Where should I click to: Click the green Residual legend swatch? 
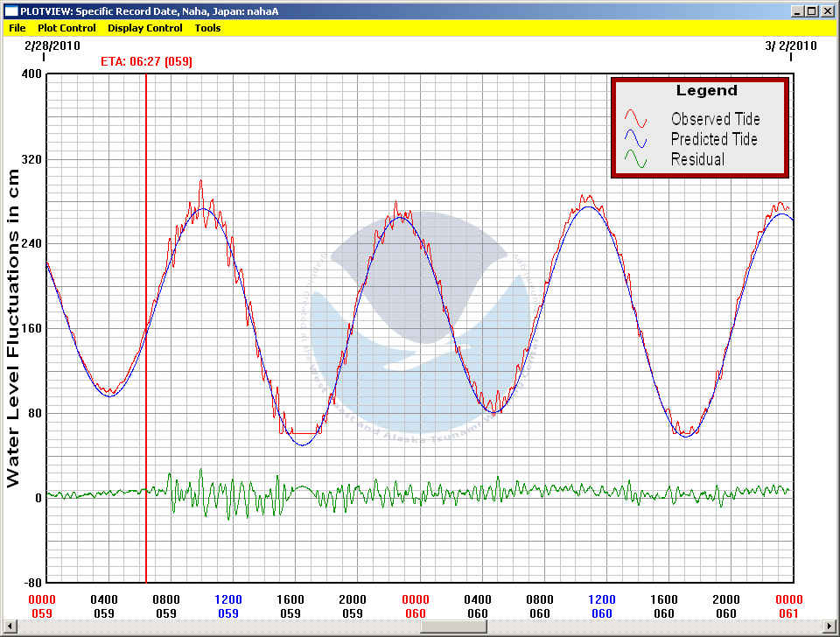pyautogui.click(x=635, y=159)
